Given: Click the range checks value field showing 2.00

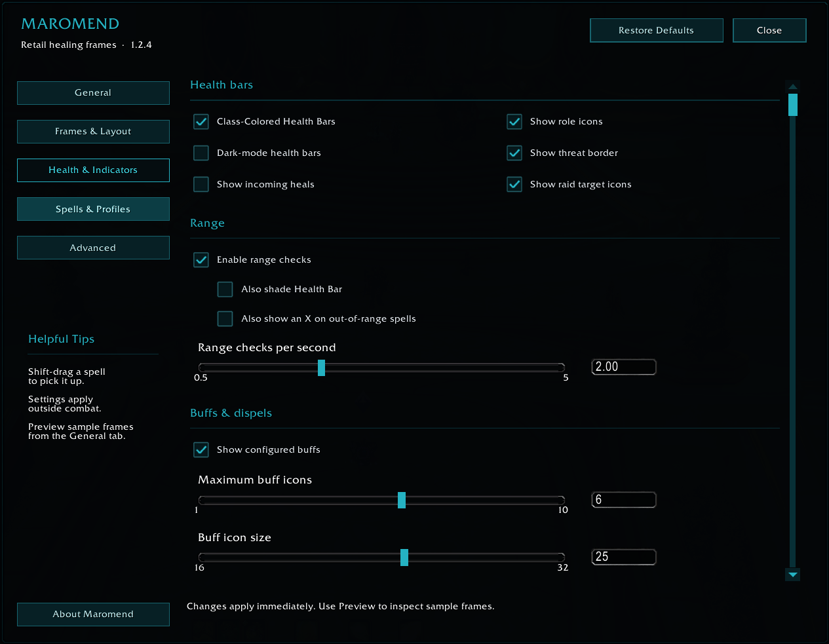Looking at the screenshot, I should point(624,367).
